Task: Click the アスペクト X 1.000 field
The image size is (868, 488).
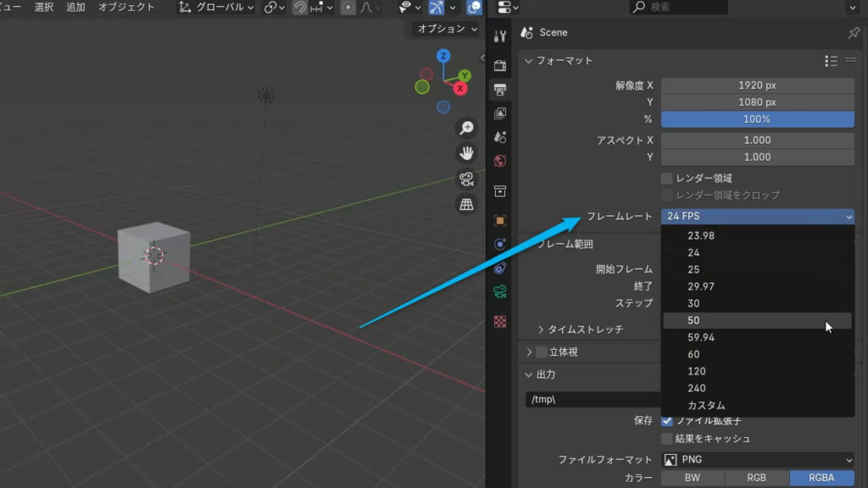Action: pos(757,140)
